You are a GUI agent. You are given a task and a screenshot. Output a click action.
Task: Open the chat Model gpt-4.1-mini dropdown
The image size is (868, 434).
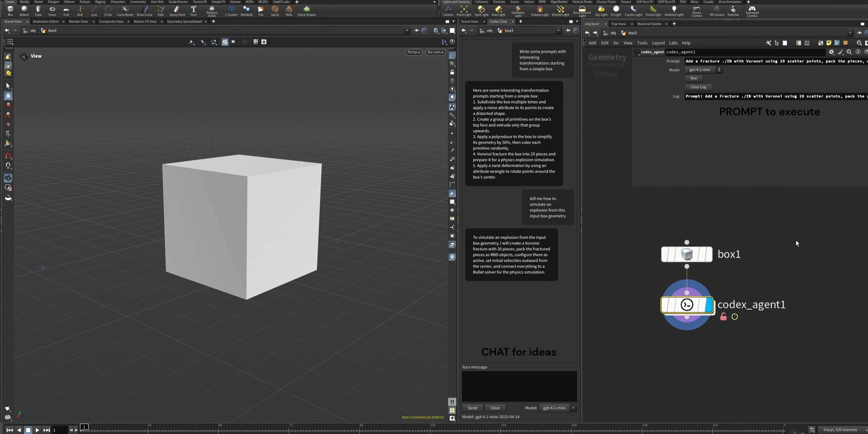click(558, 408)
